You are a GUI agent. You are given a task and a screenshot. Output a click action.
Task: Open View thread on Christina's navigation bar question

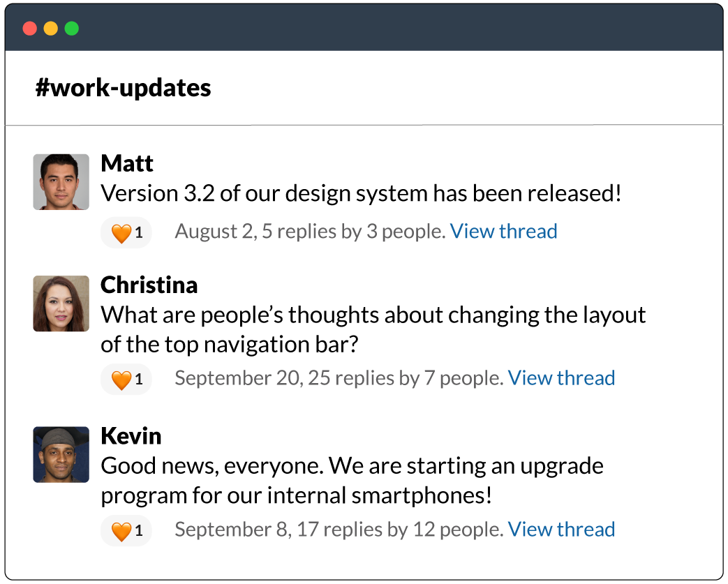pos(561,378)
